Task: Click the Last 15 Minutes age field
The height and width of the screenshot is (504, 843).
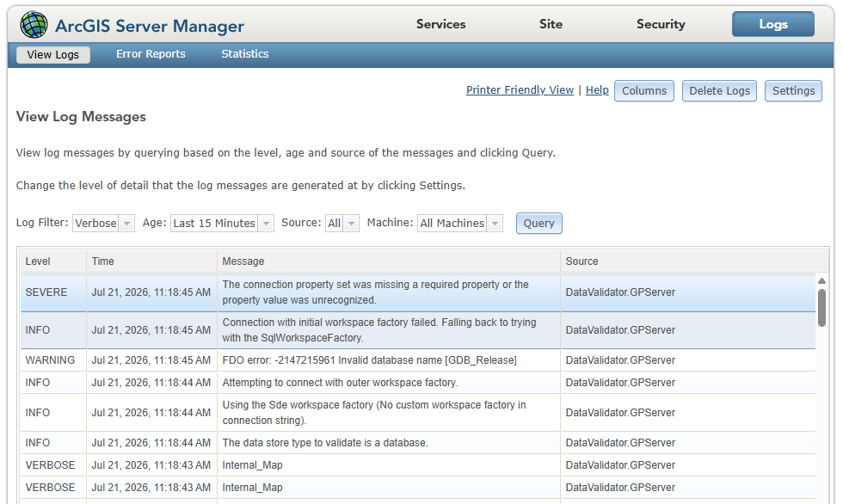Action: click(x=214, y=224)
